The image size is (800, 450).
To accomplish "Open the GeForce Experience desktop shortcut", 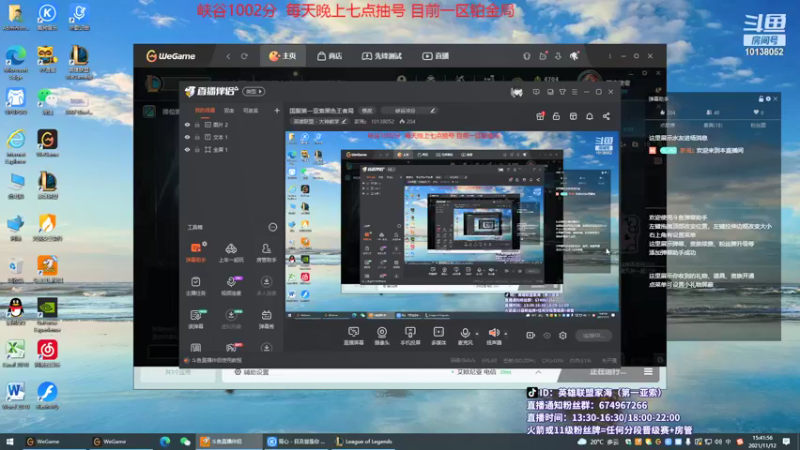I will 47,314.
